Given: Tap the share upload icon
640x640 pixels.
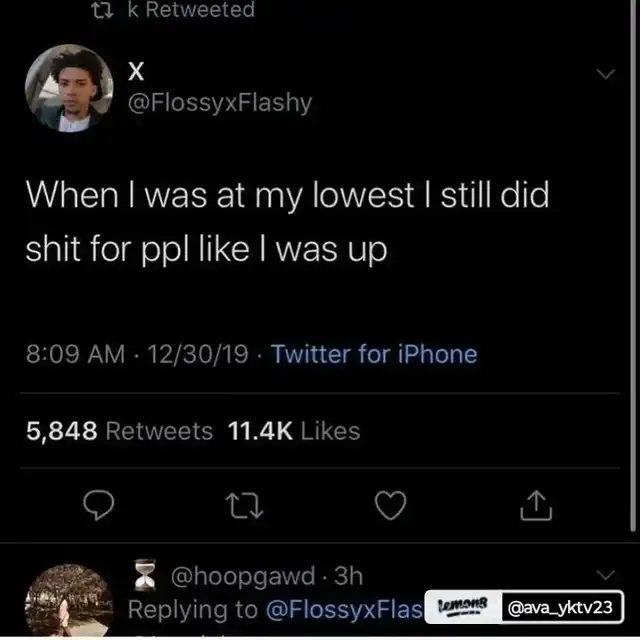Looking at the screenshot, I should pos(536,508).
